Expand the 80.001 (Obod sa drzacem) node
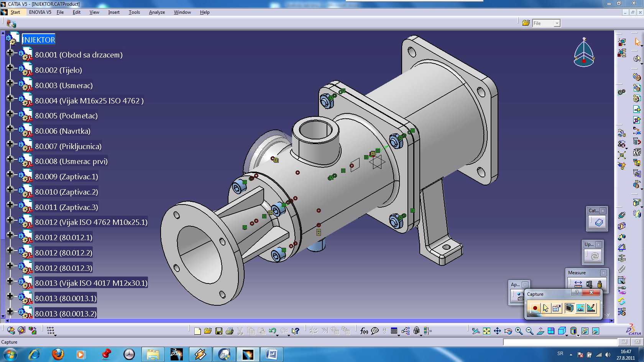Viewport: 644px width, 362px height. [x=10, y=53]
